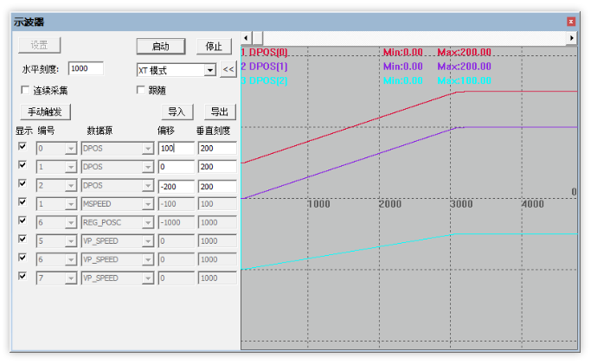The height and width of the screenshot is (364, 591).
Task: Uncheck display box for DPOS row 1
Action: 22,164
